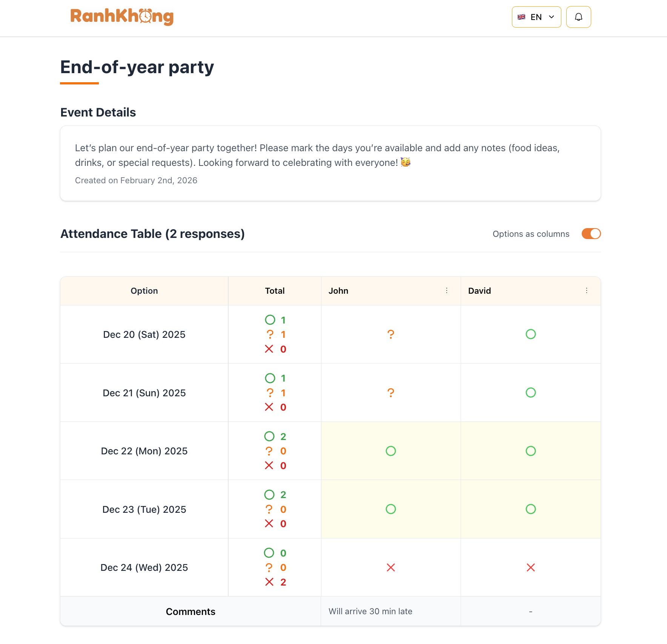This screenshot has width=667, height=644.
Task: Click David's green circle for Dec 23
Action: tap(531, 509)
